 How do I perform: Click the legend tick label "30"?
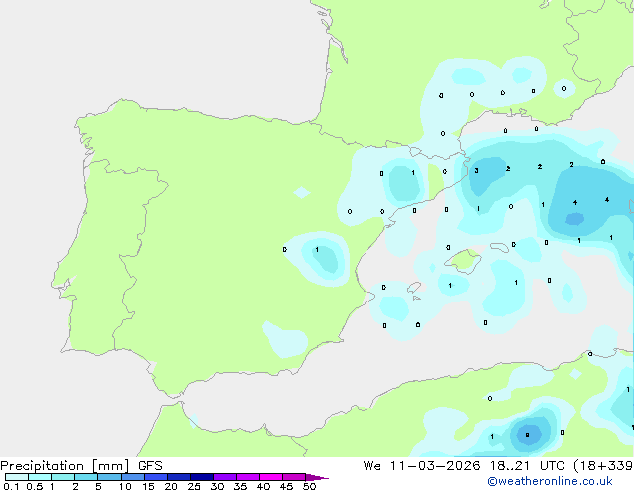click(x=217, y=486)
